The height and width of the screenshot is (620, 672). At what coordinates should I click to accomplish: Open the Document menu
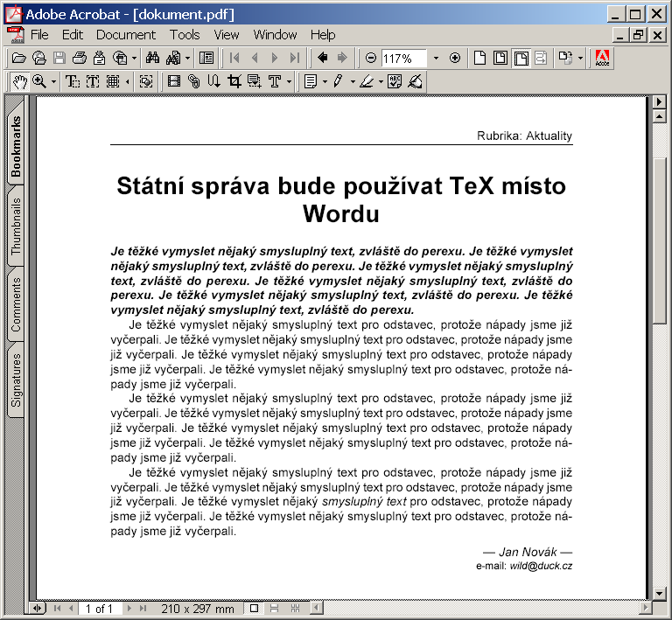click(126, 35)
